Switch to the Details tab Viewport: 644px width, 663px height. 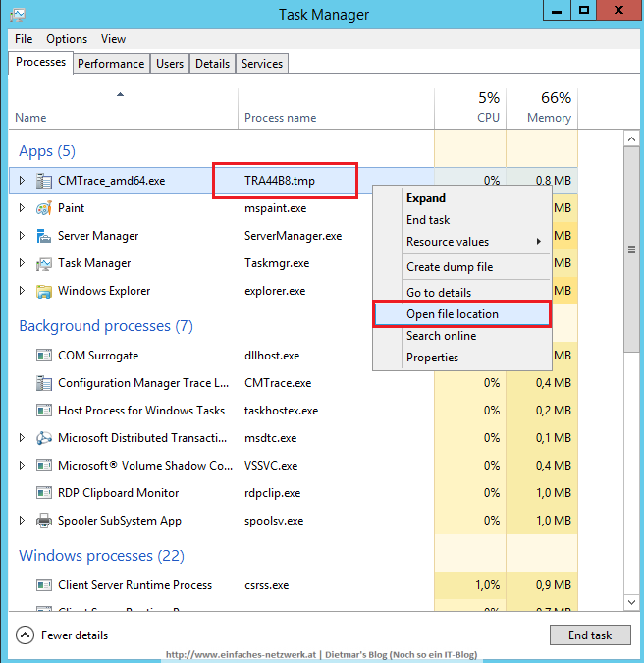pos(213,64)
